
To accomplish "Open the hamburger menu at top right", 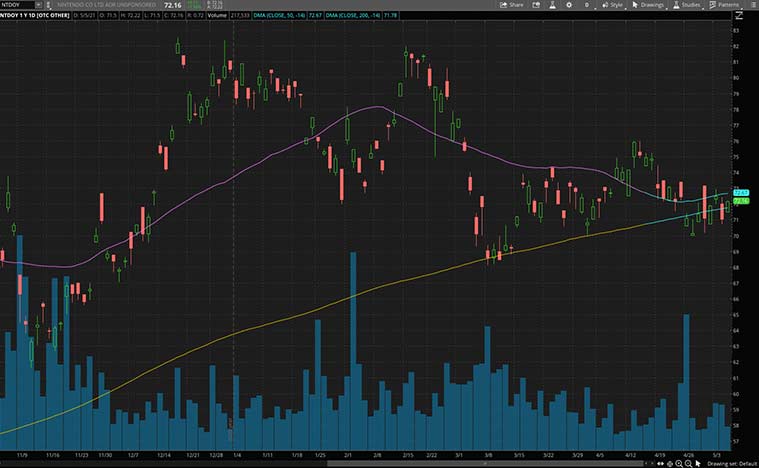I will tap(752, 5).
